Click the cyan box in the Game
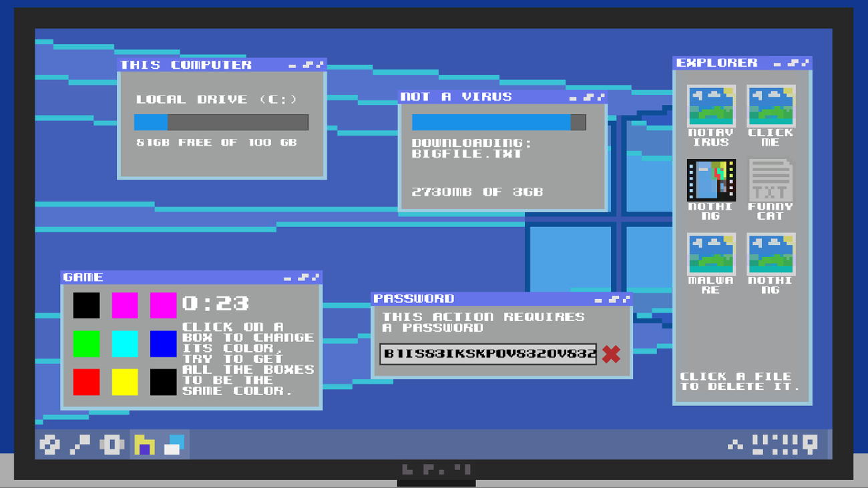This screenshot has width=868, height=488. 125,344
